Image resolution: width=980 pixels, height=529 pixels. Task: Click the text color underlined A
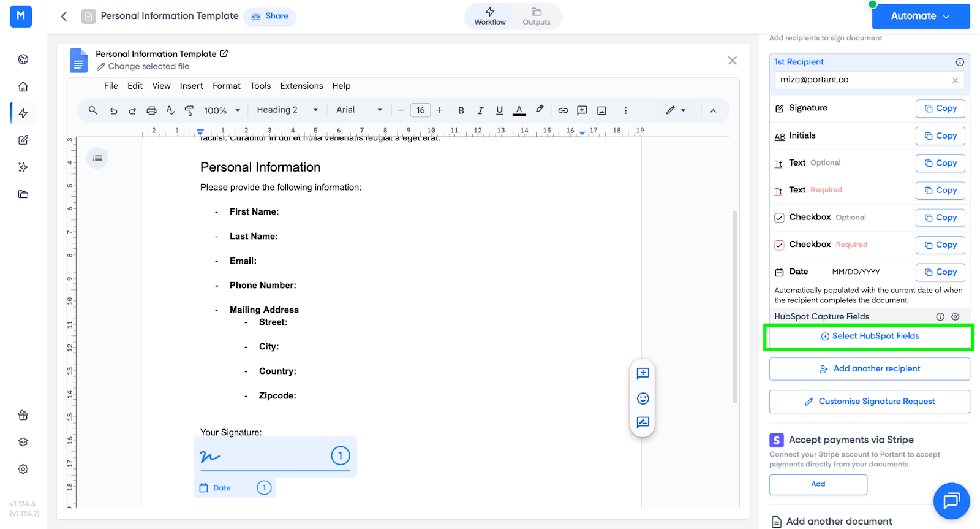click(x=519, y=110)
